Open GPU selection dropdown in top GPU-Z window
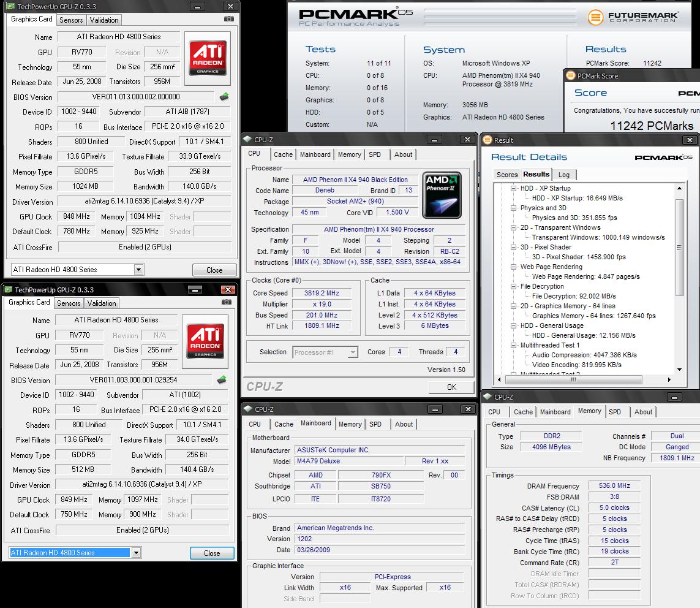 pos(139,270)
